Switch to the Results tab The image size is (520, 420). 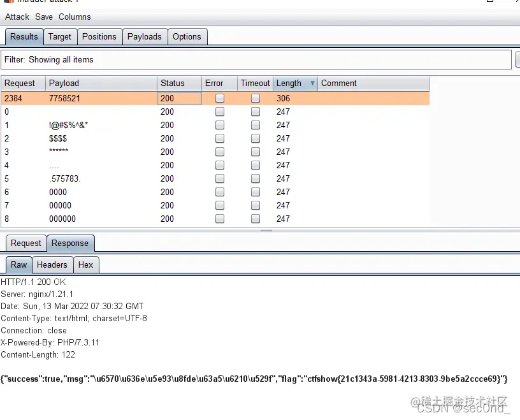pos(24,36)
